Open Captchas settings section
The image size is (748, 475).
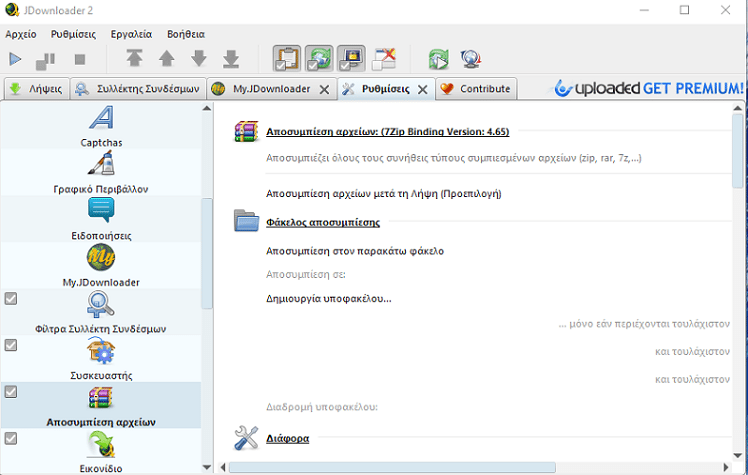coord(101,126)
